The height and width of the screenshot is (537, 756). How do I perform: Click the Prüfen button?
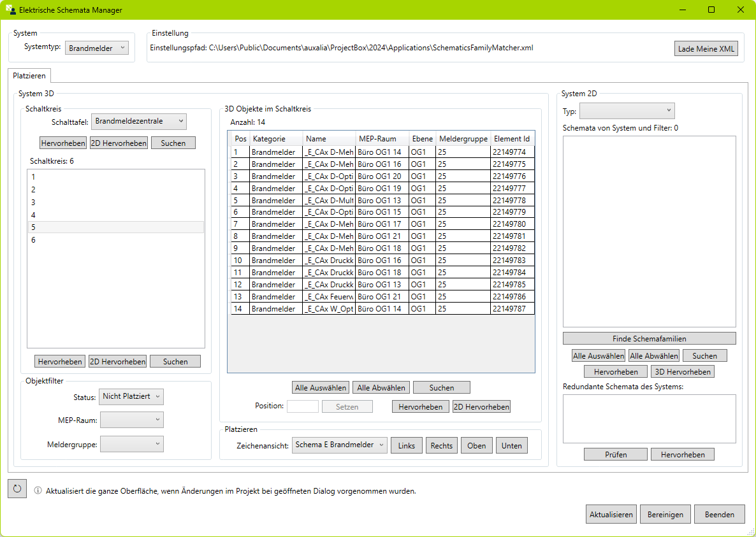616,454
